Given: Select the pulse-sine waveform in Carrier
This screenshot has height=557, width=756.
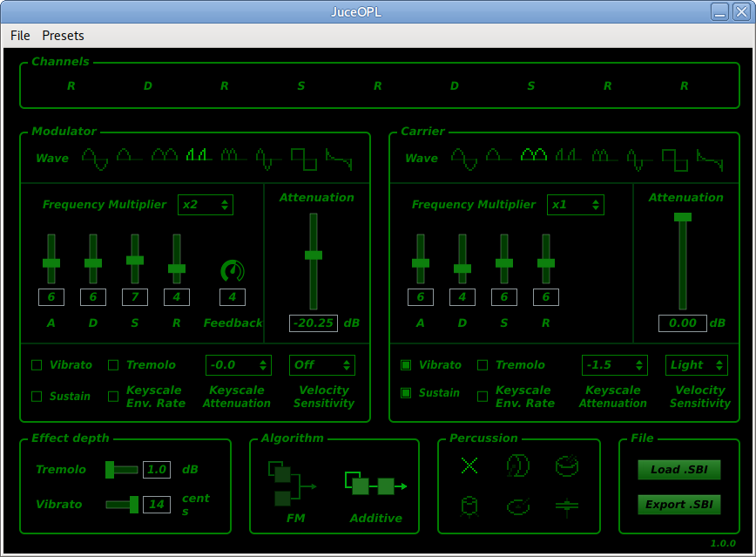Looking at the screenshot, I should [569, 154].
